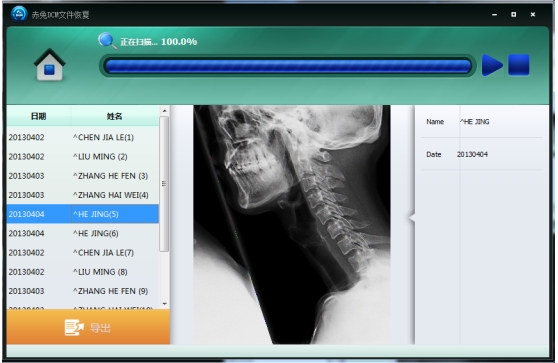Click the blue scan progress bar
Viewport: 558px width, 363px height.
tap(288, 66)
